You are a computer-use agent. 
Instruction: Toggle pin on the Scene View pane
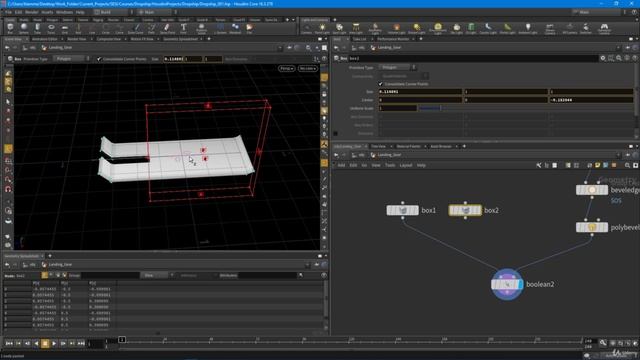coord(289,48)
